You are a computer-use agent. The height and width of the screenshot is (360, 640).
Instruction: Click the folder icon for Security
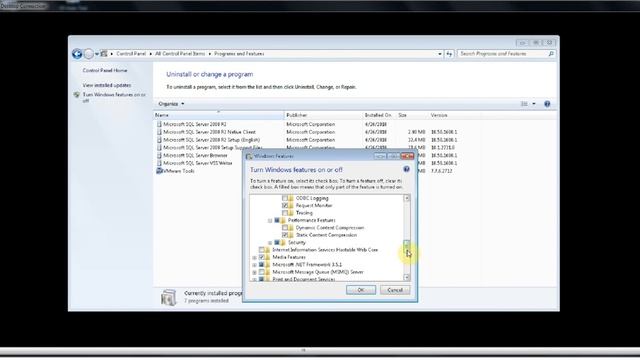(x=283, y=242)
